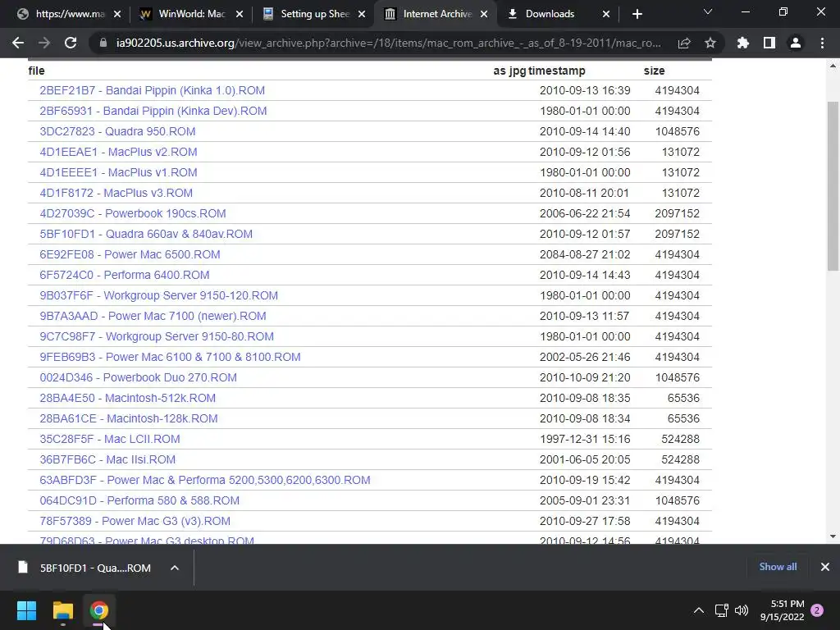Open the clock showing 5:51 PM
This screenshot has height=630, width=840.
click(x=782, y=610)
